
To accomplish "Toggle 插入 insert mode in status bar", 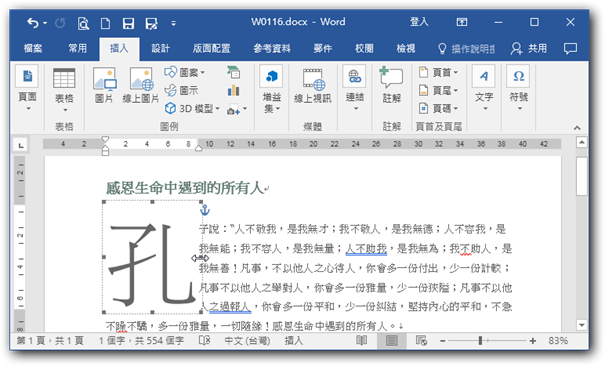I will [294, 341].
